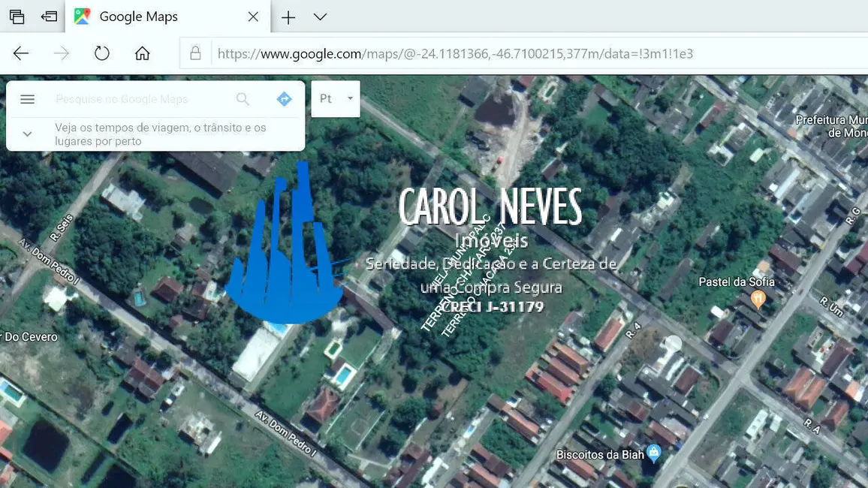Click inside the Pesquise no Google Maps field
This screenshot has width=868, height=488.
(135, 98)
